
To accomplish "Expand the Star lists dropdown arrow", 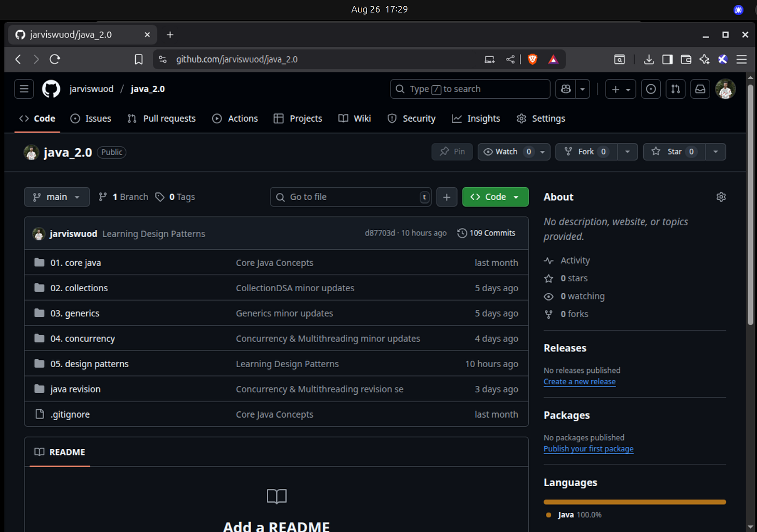I will click(x=716, y=152).
